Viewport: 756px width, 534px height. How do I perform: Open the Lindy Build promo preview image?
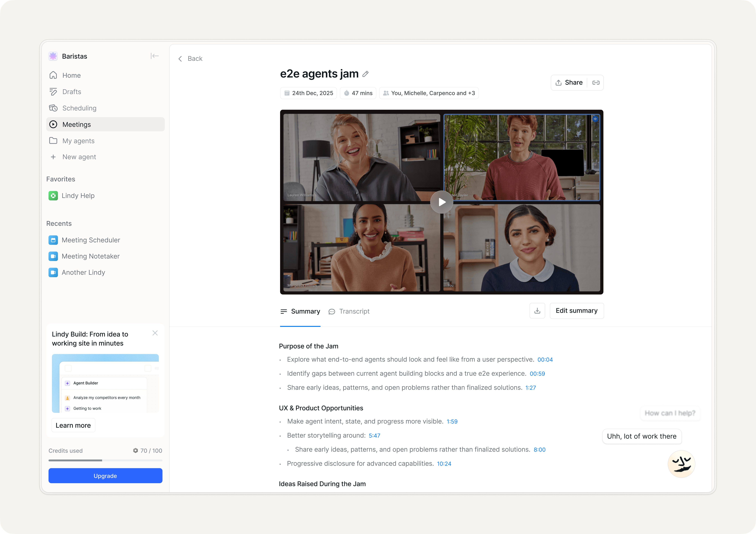[x=105, y=383]
